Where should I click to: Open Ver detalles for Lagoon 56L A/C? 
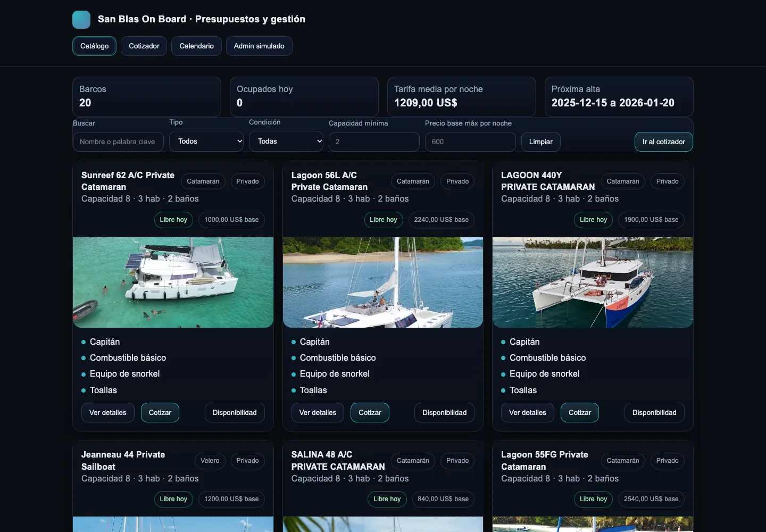click(x=318, y=412)
